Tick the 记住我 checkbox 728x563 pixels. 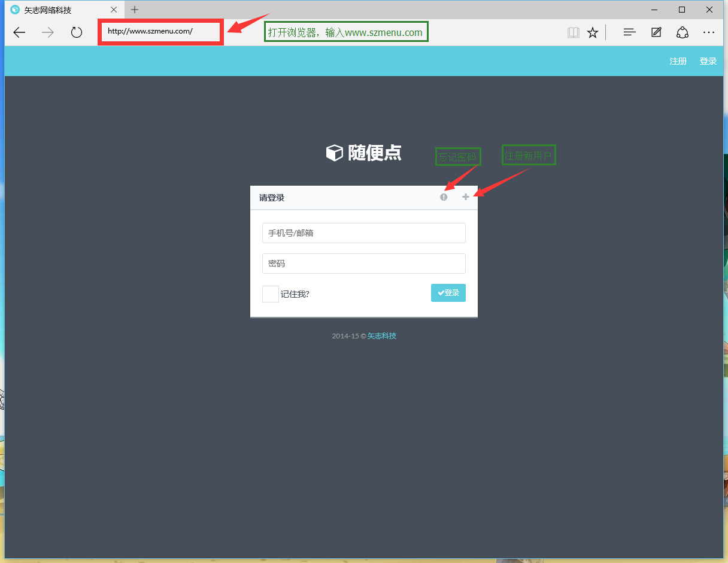click(x=271, y=294)
